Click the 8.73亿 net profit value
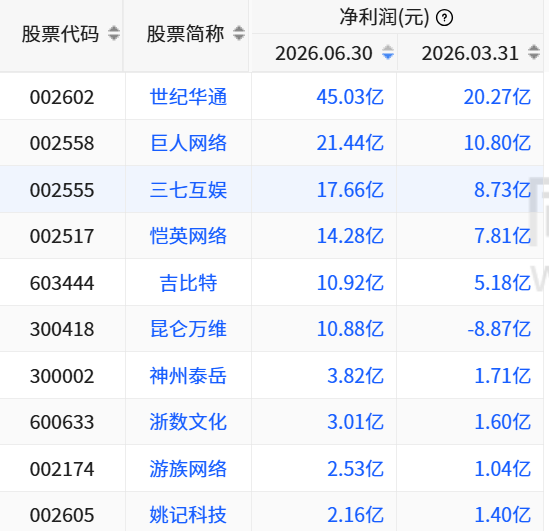549x531 pixels. click(x=502, y=190)
